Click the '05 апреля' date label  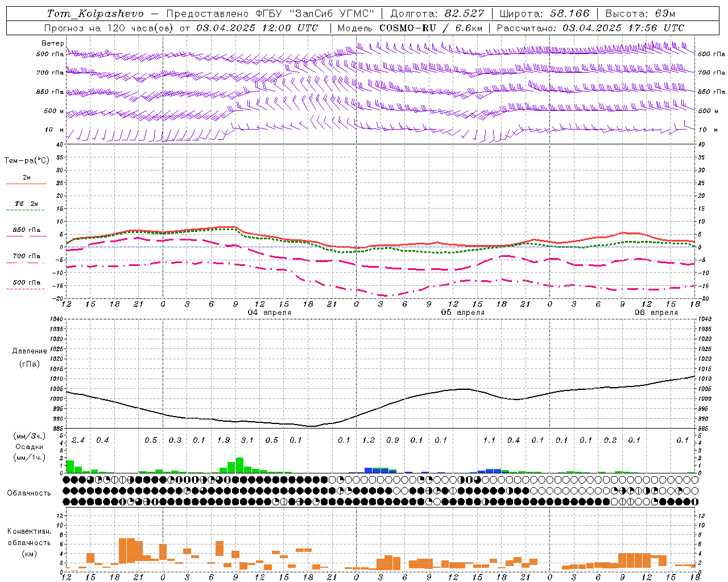463,313
